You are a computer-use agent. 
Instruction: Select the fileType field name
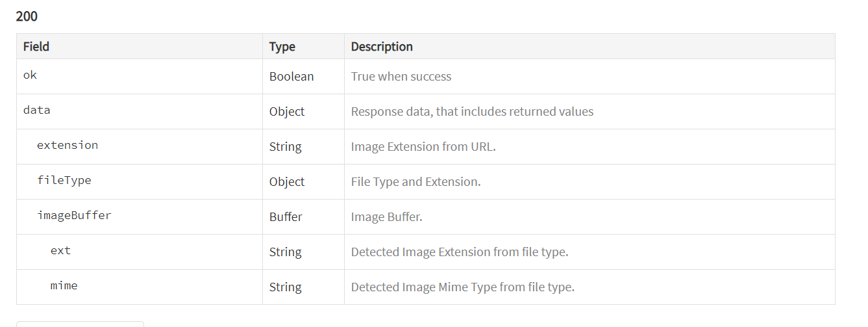64,180
